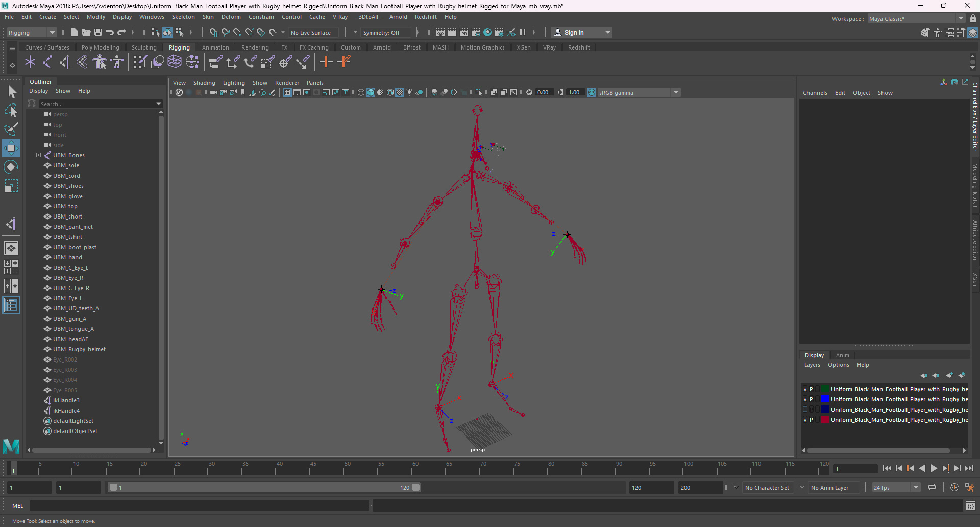Toggle the viewport grid display icon

tap(287, 92)
